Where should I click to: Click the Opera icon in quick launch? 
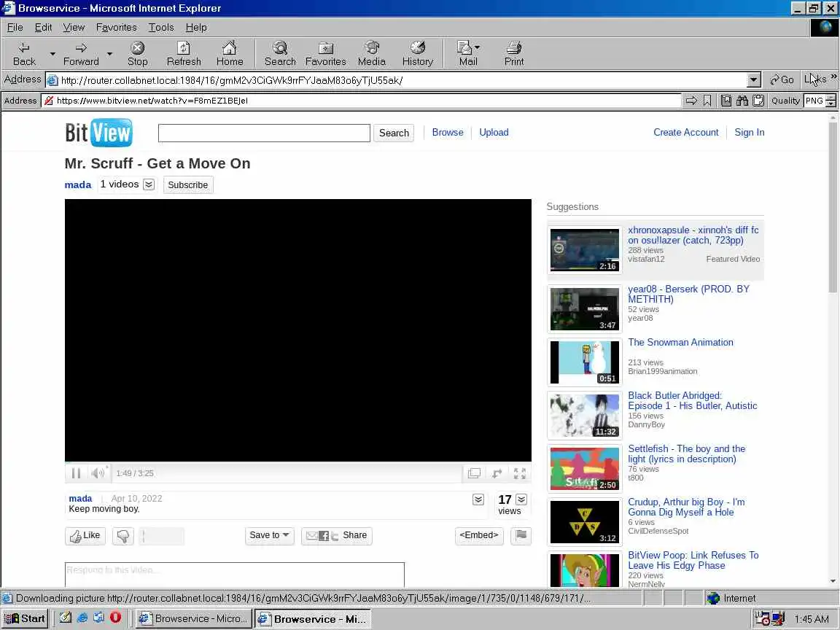pyautogui.click(x=115, y=618)
